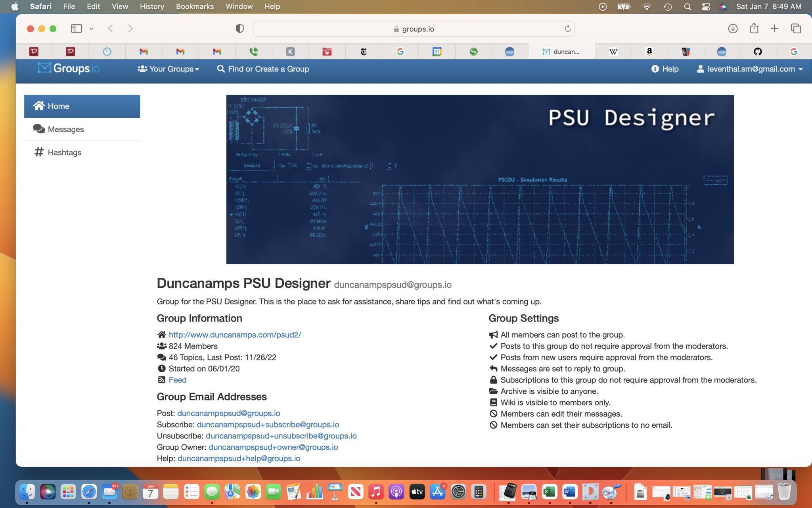Open Finder from the Dock
This screenshot has width=812, height=508.
pos(27,492)
